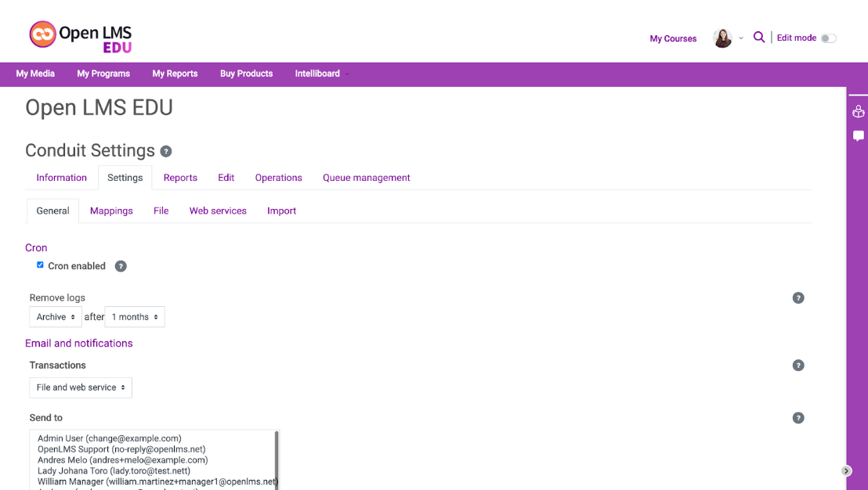The width and height of the screenshot is (868, 490).
Task: Open the search magnifier icon
Action: point(759,37)
